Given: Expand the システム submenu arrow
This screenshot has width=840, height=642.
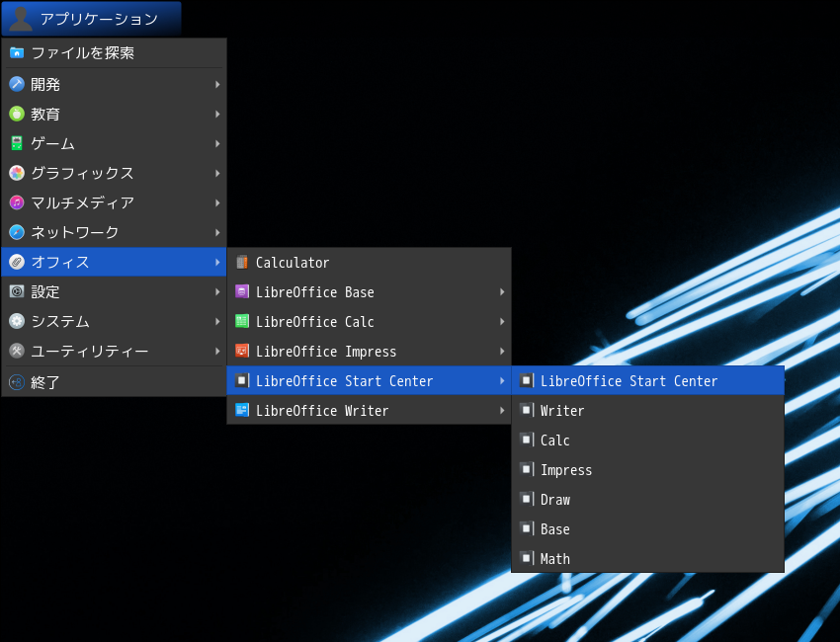Looking at the screenshot, I should pyautogui.click(x=217, y=321).
